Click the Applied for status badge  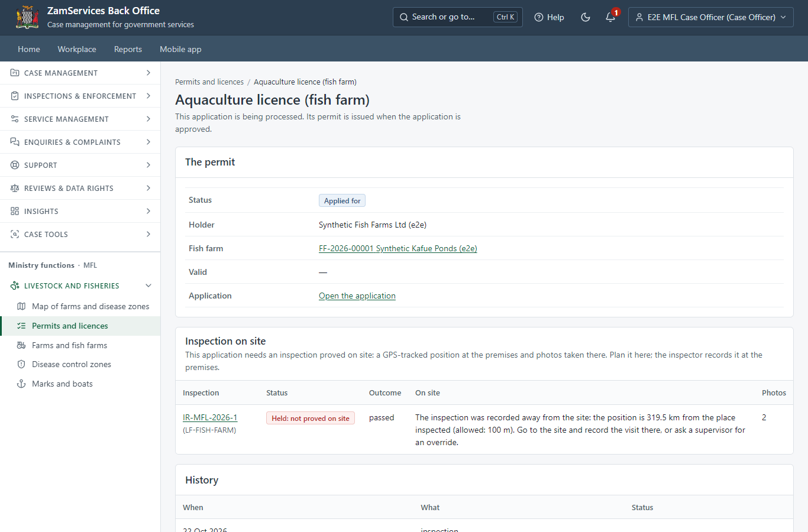tap(342, 200)
